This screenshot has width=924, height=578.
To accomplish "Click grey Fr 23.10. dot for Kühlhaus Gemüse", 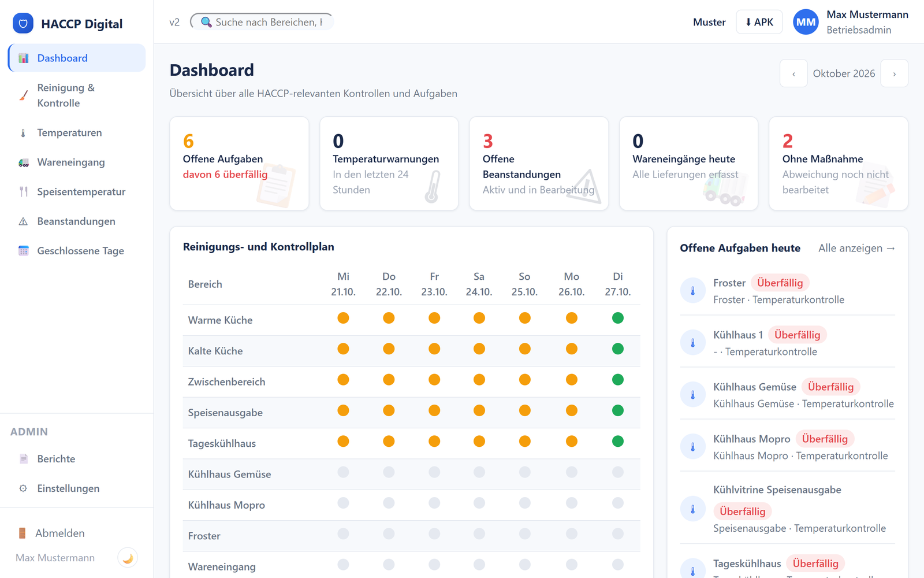I will 434,472.
